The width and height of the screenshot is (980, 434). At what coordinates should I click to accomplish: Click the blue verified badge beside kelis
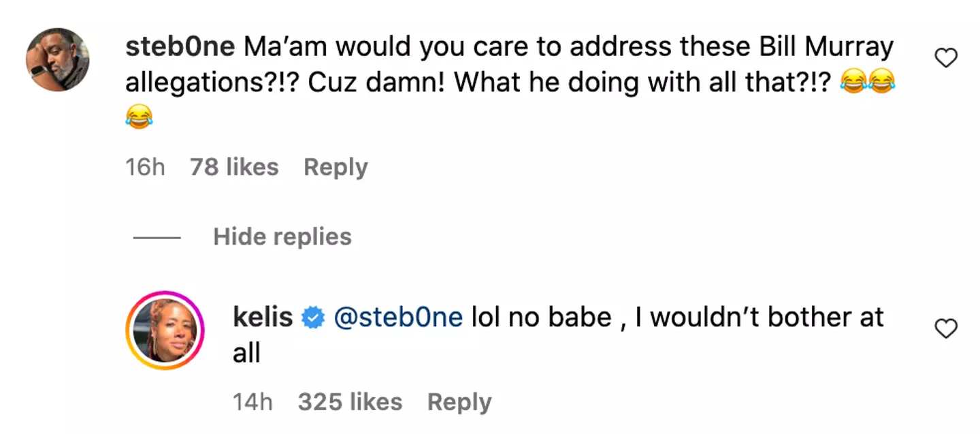pyautogui.click(x=313, y=317)
